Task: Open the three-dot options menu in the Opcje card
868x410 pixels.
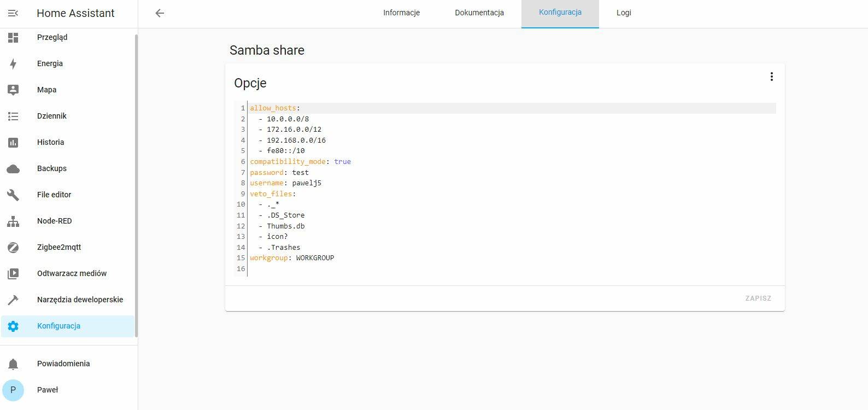Action: [771, 77]
